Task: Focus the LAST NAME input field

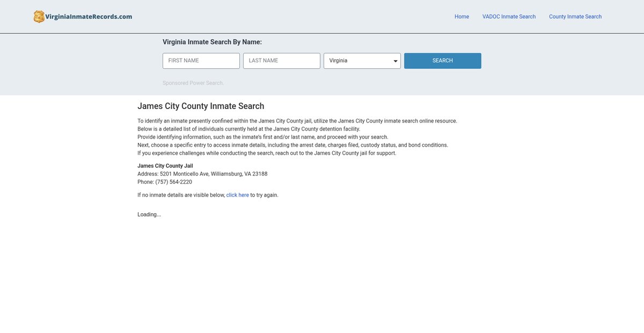Action: (282, 61)
